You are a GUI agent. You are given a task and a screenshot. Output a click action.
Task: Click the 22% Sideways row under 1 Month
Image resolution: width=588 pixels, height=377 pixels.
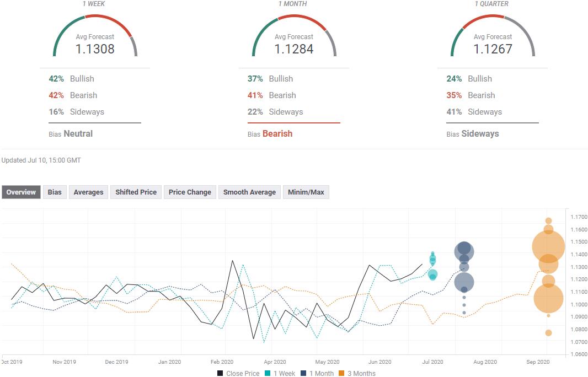click(x=275, y=112)
